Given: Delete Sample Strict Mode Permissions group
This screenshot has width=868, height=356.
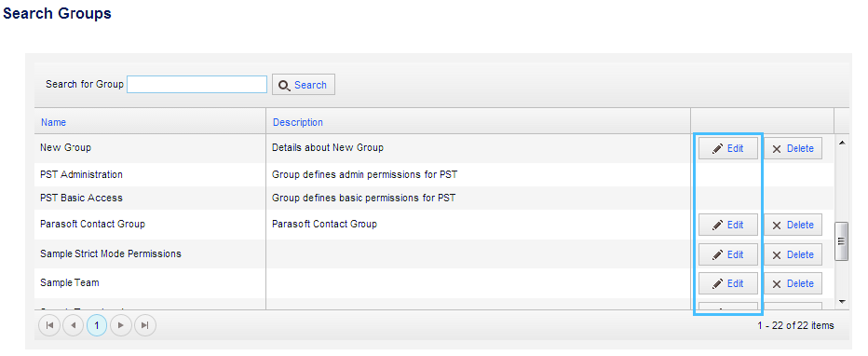Looking at the screenshot, I should click(793, 254).
